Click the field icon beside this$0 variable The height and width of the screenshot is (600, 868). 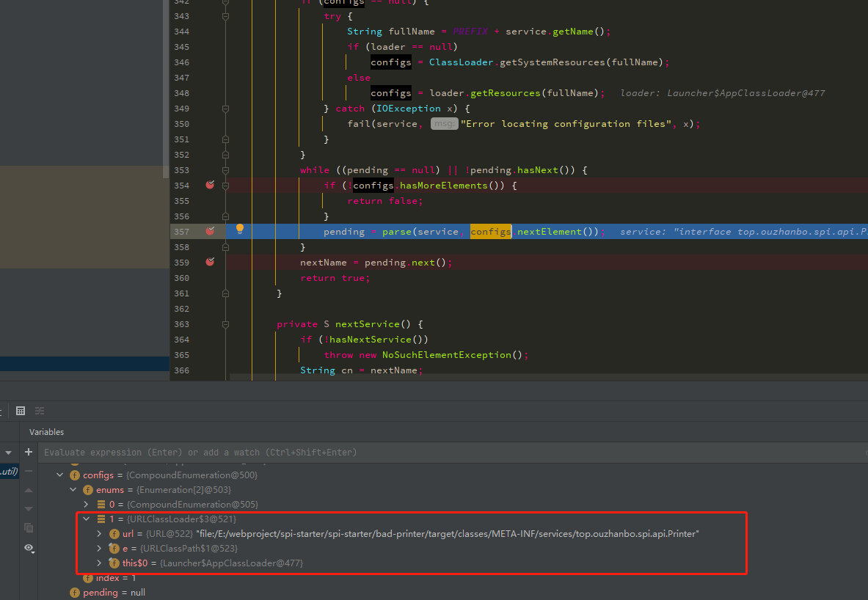pyautogui.click(x=114, y=563)
